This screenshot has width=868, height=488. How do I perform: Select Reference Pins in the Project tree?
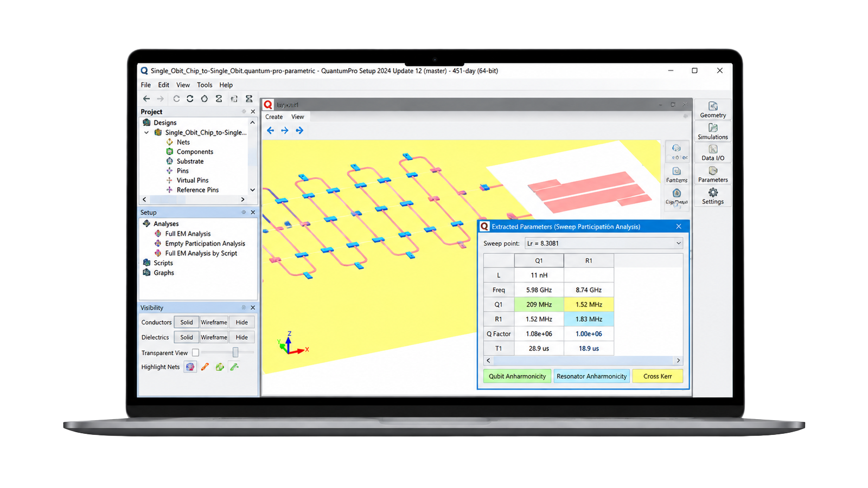(197, 190)
